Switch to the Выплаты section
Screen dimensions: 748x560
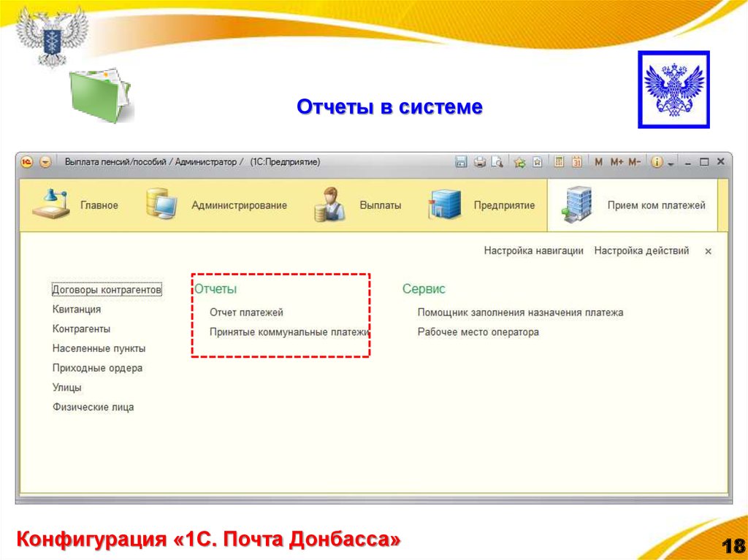(x=380, y=205)
